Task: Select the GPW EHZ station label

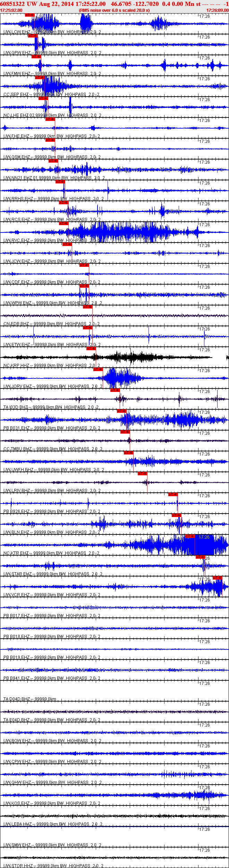Action: click(52, 53)
